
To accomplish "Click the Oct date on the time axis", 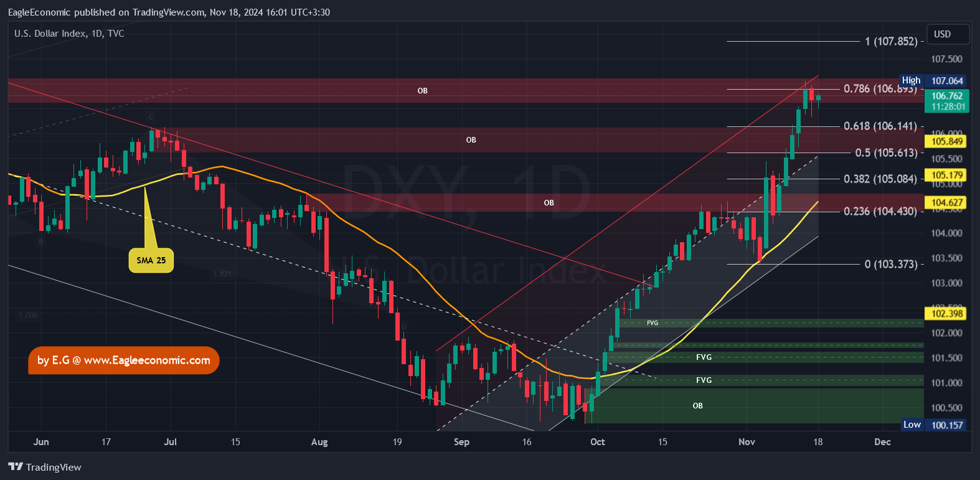I will [x=598, y=442].
